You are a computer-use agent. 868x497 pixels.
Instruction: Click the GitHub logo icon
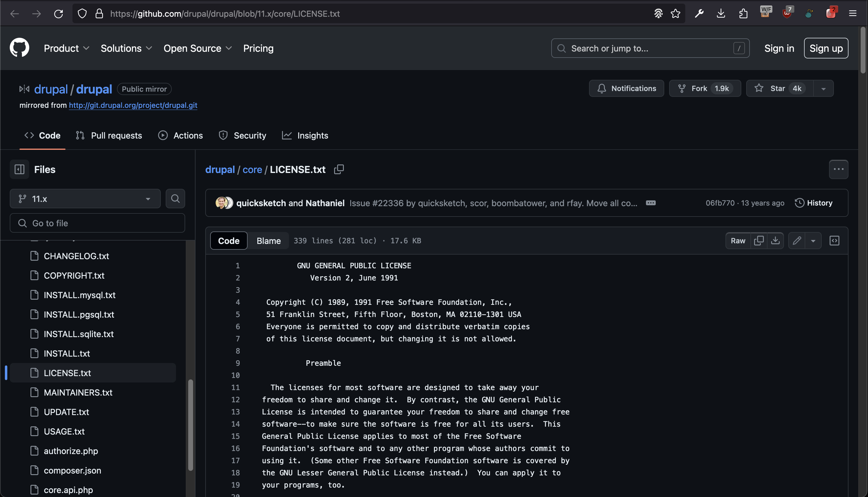click(19, 48)
